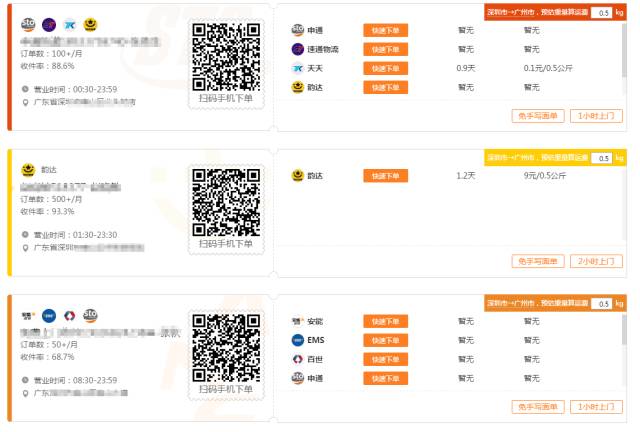Click 收件率: 88.6% text
Viewport: 640px width, 432px height.
[x=47, y=66]
